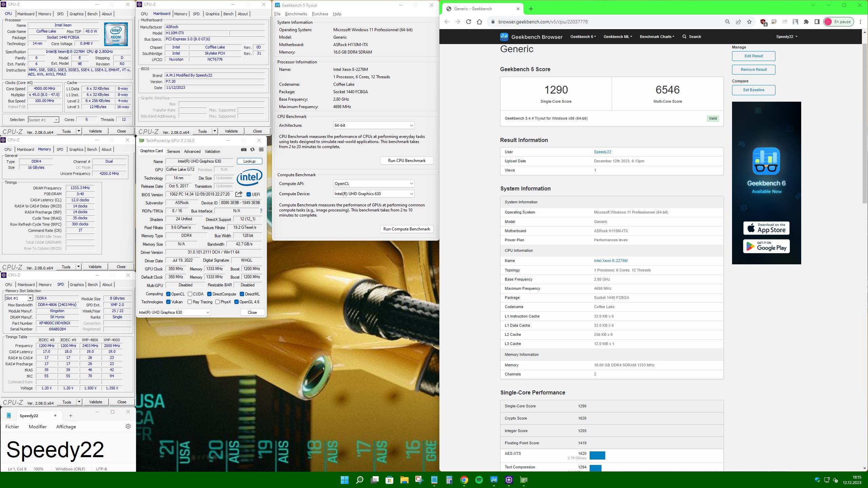Image resolution: width=868 pixels, height=488 pixels.
Task: Open GPU-Z graphics card selector dropdown
Action: (174, 312)
